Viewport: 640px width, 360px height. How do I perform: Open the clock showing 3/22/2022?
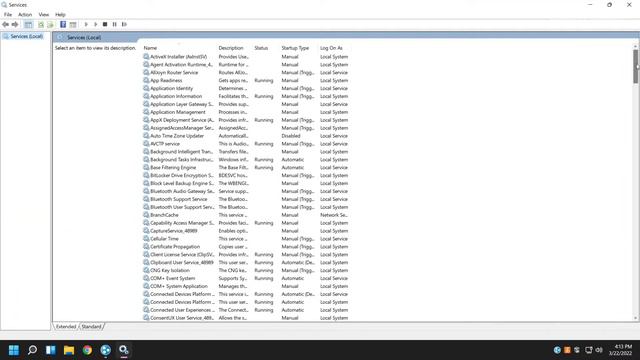click(620, 350)
